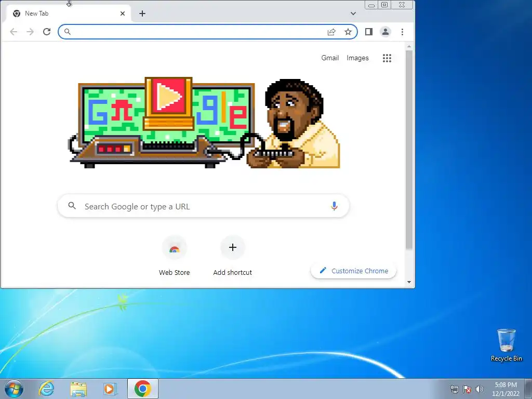Screen dimensions: 532x399
Task: Open the Gmail link
Action: point(330,58)
